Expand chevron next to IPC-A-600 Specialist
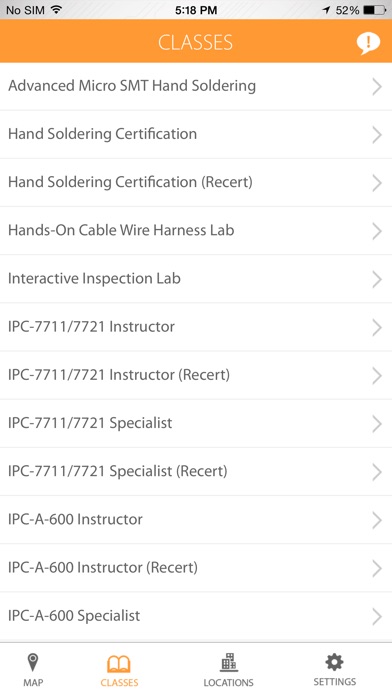The height and width of the screenshot is (696, 392). 377,617
